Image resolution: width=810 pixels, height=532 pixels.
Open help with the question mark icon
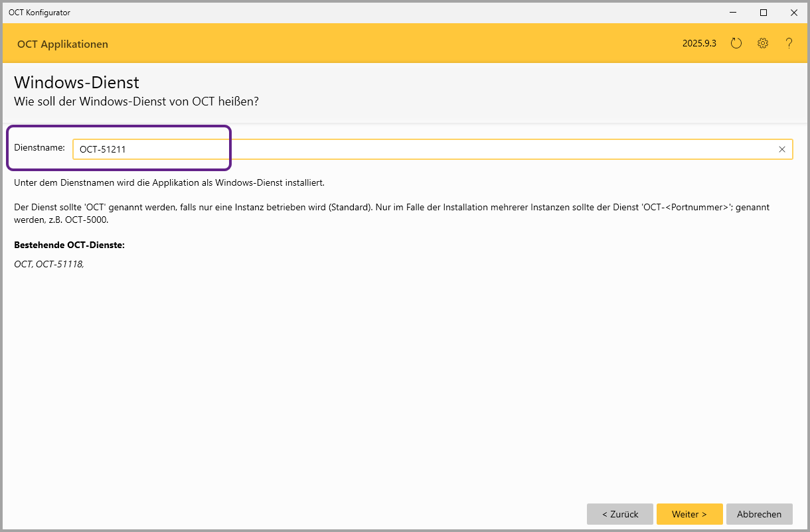click(x=789, y=44)
